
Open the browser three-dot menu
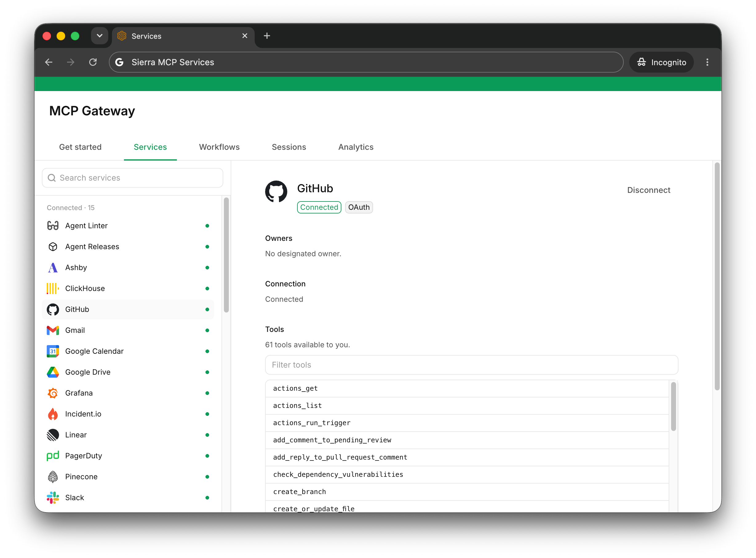point(707,62)
